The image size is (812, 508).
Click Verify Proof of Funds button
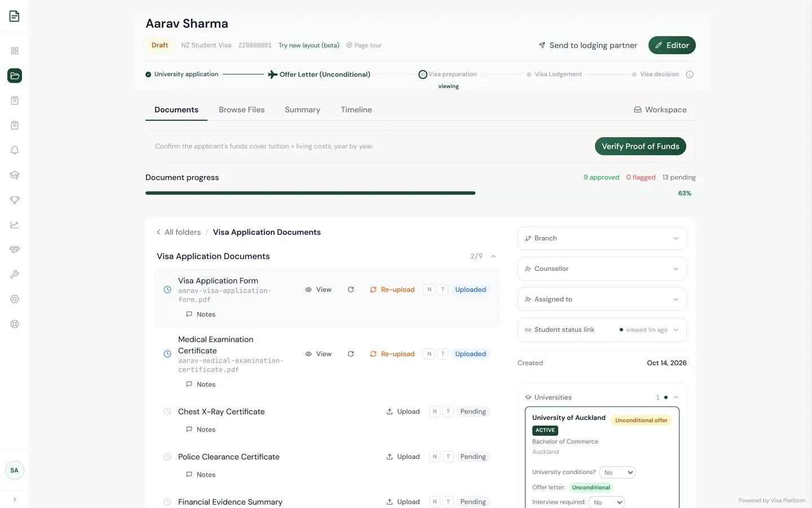click(x=641, y=146)
